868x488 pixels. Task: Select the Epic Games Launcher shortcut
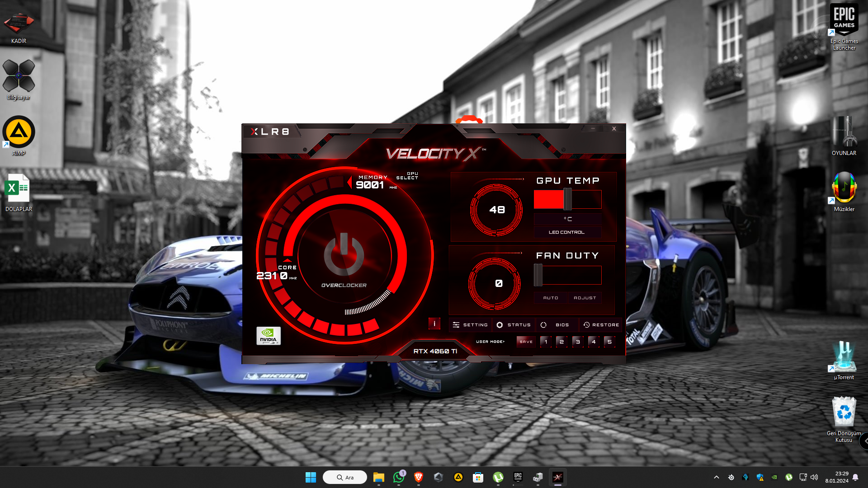[x=844, y=28]
